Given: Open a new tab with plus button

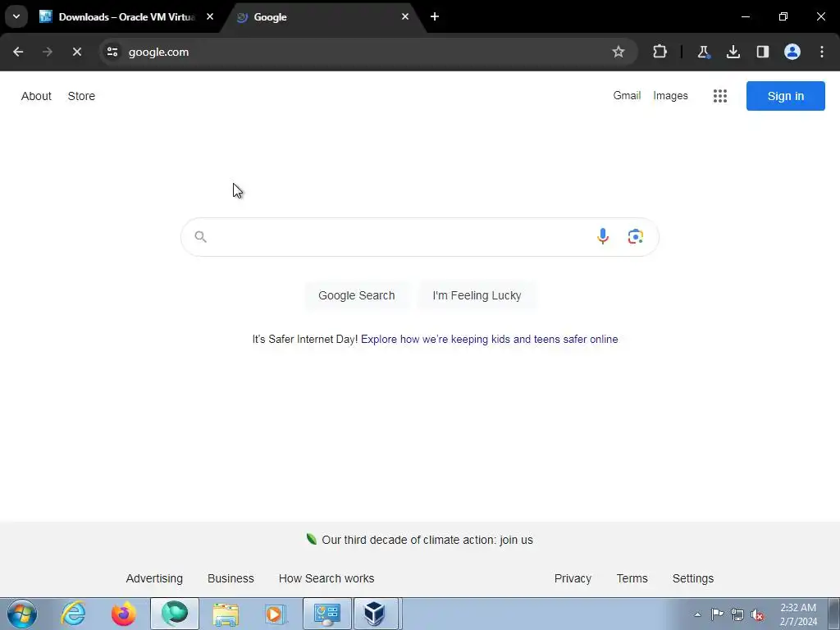Looking at the screenshot, I should click(x=435, y=16).
